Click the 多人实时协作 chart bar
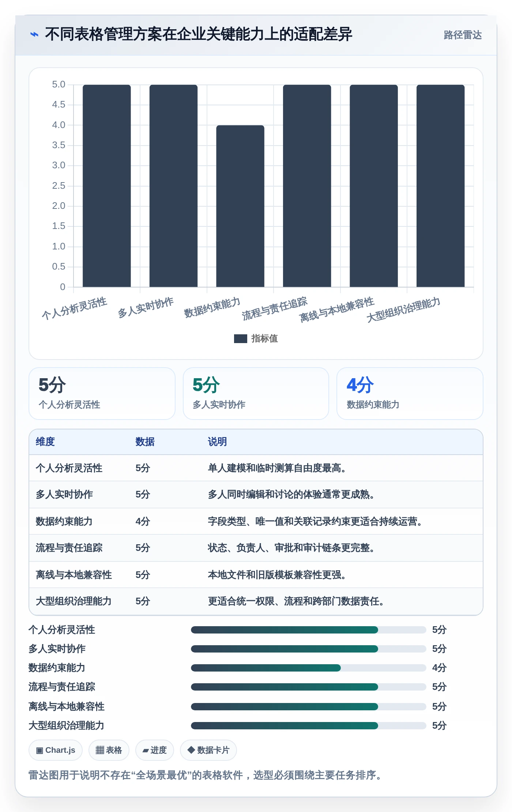Screen dimensions: 512x812 (x=173, y=186)
